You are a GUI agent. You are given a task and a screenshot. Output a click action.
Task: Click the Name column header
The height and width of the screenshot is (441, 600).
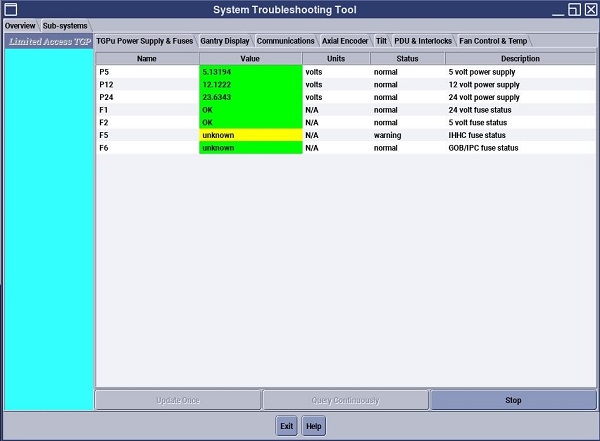point(147,59)
